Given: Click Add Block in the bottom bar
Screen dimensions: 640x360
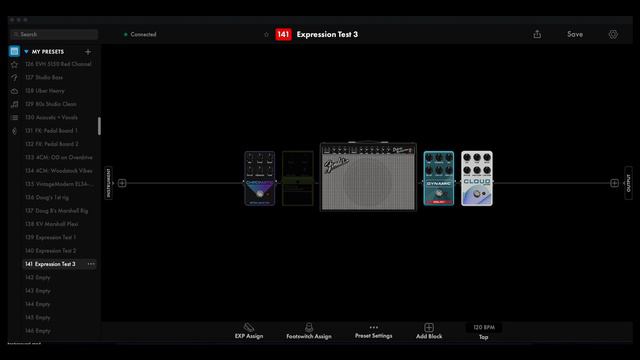Looking at the screenshot, I should [x=429, y=331].
